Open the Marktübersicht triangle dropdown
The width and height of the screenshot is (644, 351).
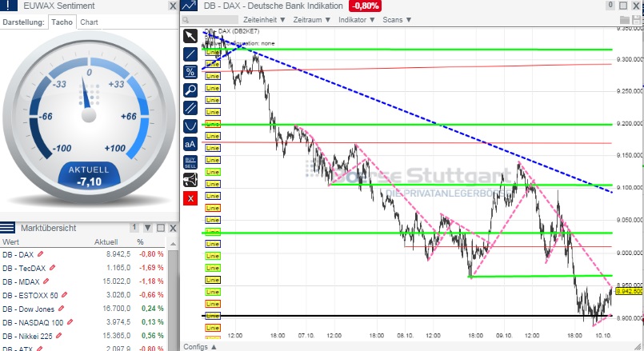click(148, 228)
